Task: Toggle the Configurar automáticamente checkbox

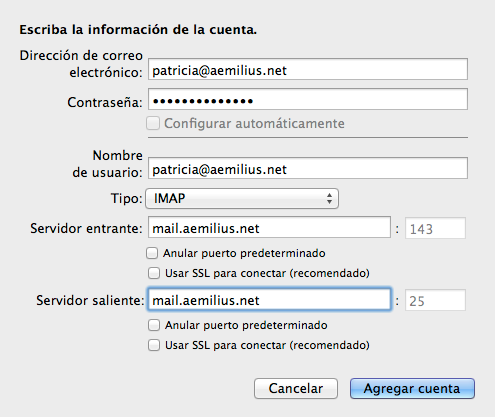Action: (153, 123)
